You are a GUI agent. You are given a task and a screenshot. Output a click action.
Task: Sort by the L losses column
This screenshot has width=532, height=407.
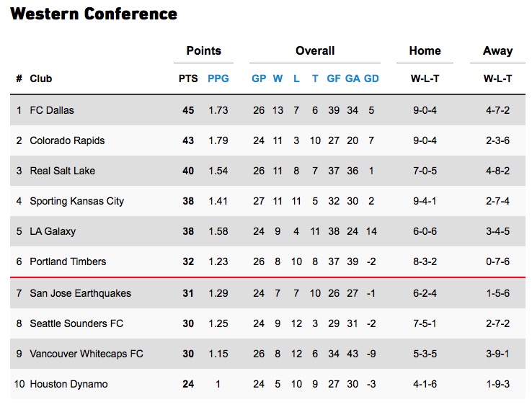(296, 79)
